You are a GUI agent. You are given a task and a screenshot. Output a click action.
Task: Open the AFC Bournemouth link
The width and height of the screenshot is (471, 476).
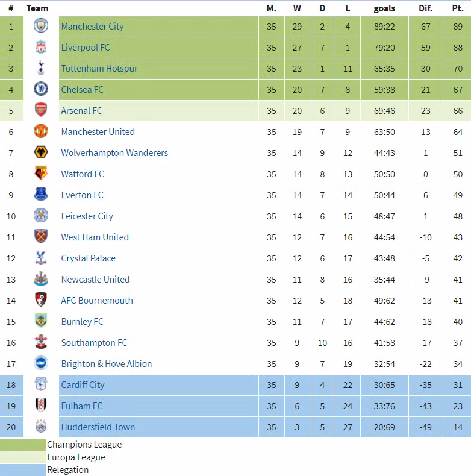(97, 300)
